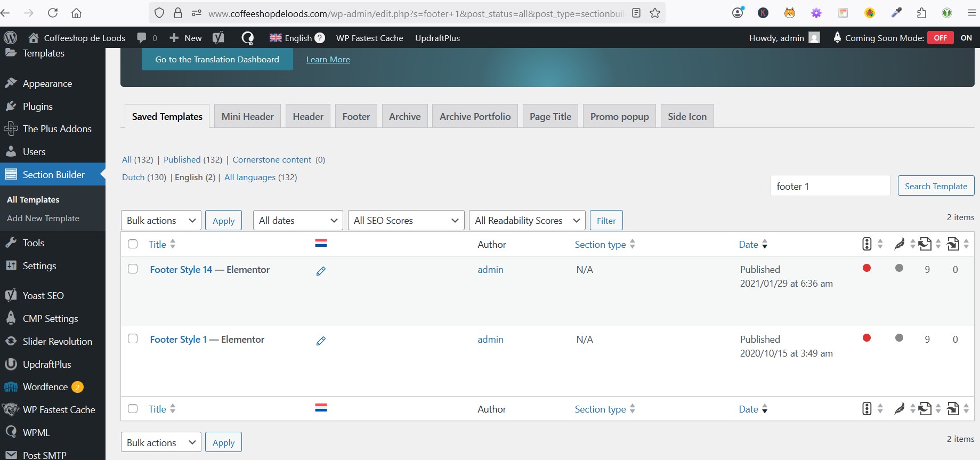
Task: Expand the All dates filter dropdown
Action: (x=298, y=221)
